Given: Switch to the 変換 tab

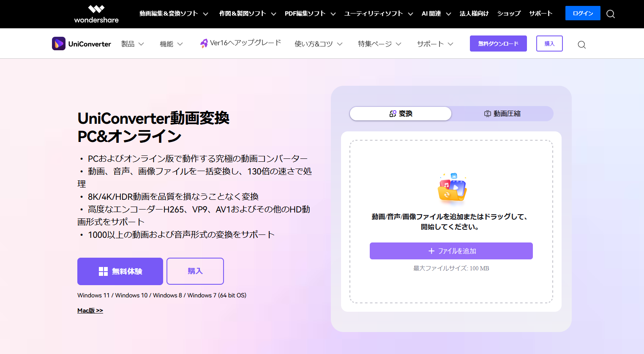Looking at the screenshot, I should pyautogui.click(x=401, y=114).
